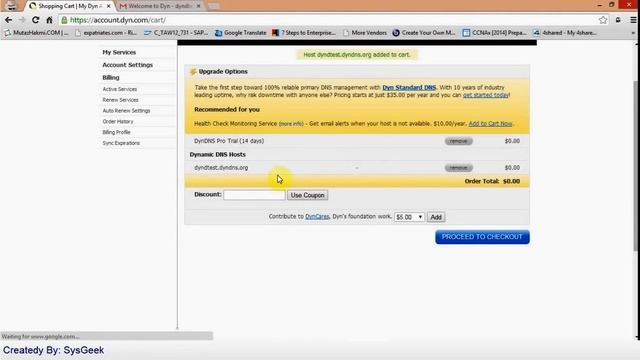Open the browser home page icon
Image resolution: width=640 pixels, height=360 pixels.
point(49,20)
